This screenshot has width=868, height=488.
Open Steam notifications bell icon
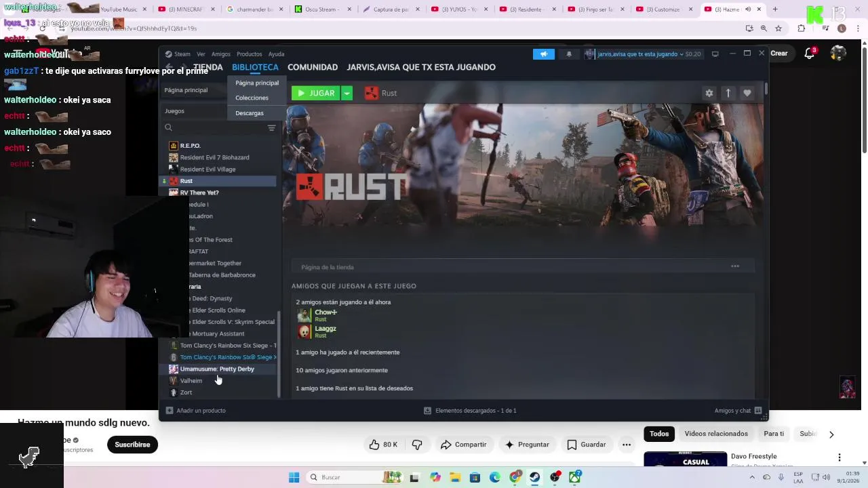[568, 54]
